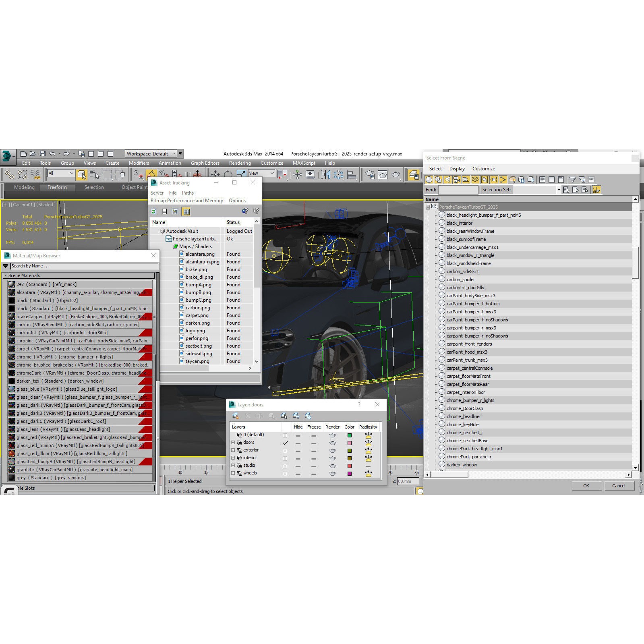Open the Rendering menu
This screenshot has height=644, width=644.
(x=240, y=163)
